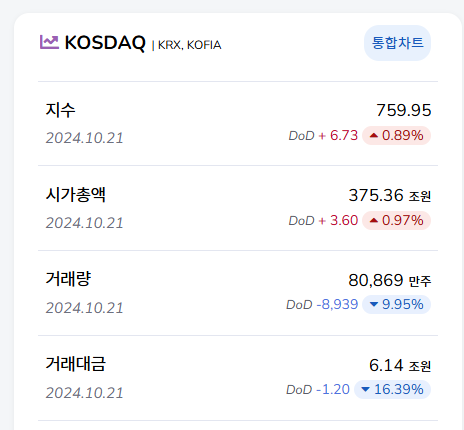Click the red up-arrow 0.97% badge
Viewport: 464px width, 430px height.
(396, 221)
